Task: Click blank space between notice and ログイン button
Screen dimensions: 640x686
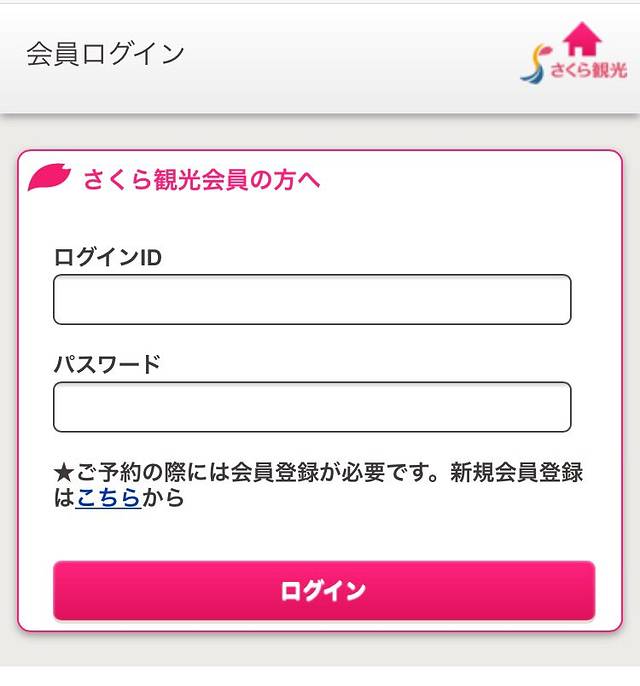Action: 320,535
